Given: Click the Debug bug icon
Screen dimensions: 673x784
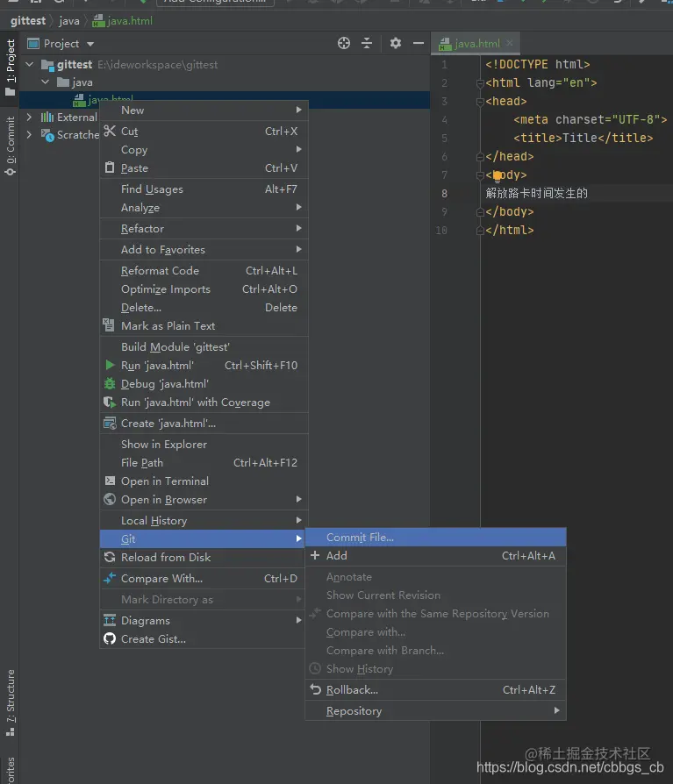Looking at the screenshot, I should click(110, 383).
